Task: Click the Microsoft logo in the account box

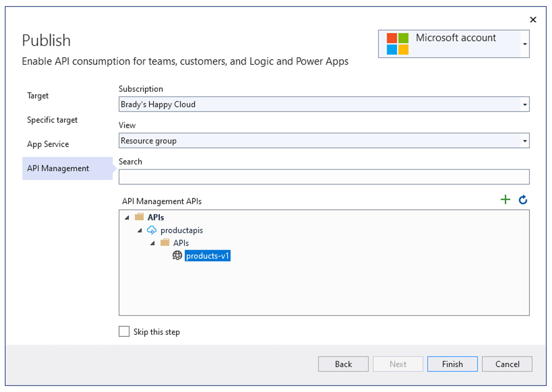Action: click(x=398, y=44)
